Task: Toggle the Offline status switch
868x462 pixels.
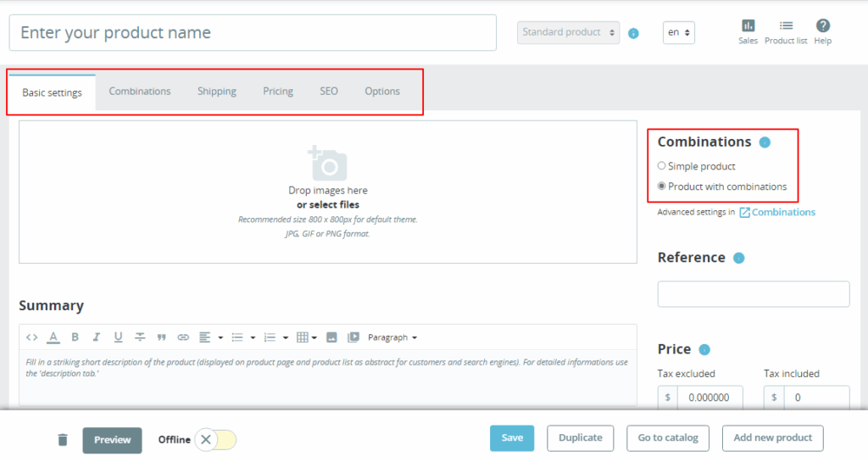Action: point(215,439)
